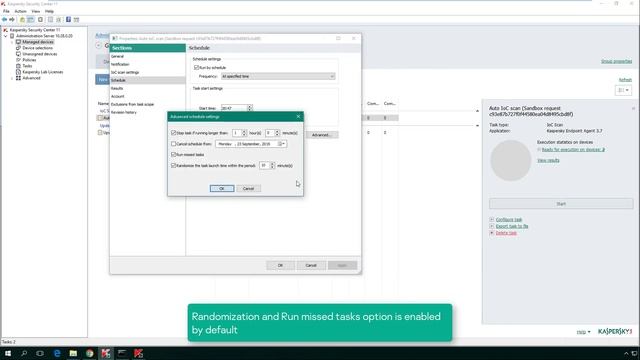The height and width of the screenshot is (360, 640).
Task: Click the Group properties link
Action: [x=616, y=61]
